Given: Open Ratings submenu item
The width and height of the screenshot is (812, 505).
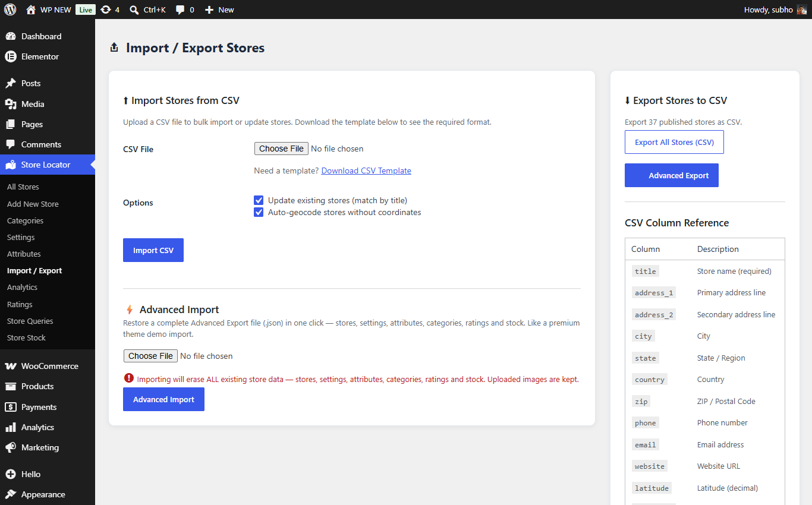Looking at the screenshot, I should [x=20, y=304].
